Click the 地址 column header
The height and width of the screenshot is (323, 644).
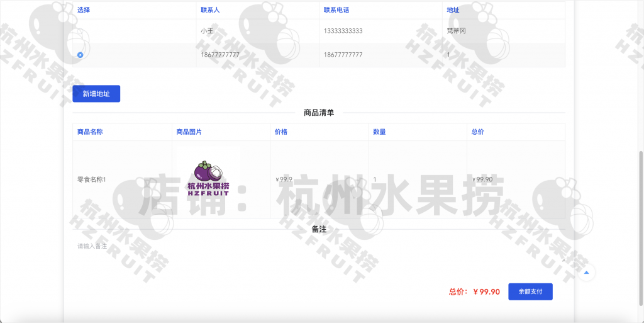pyautogui.click(x=453, y=10)
